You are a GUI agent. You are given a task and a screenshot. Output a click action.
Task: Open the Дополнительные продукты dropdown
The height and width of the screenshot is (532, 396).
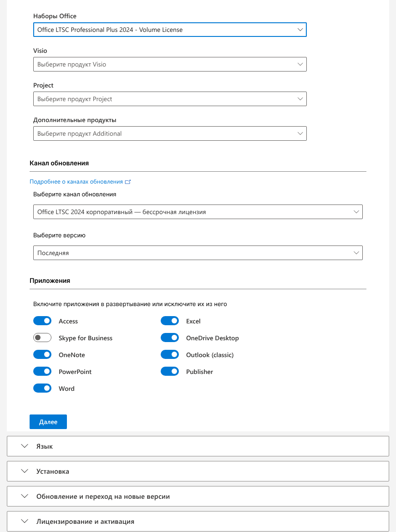170,133
